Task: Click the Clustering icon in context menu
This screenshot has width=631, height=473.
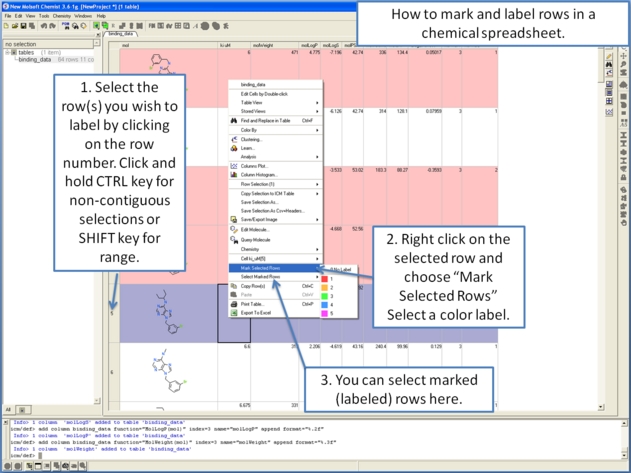Action: (234, 139)
